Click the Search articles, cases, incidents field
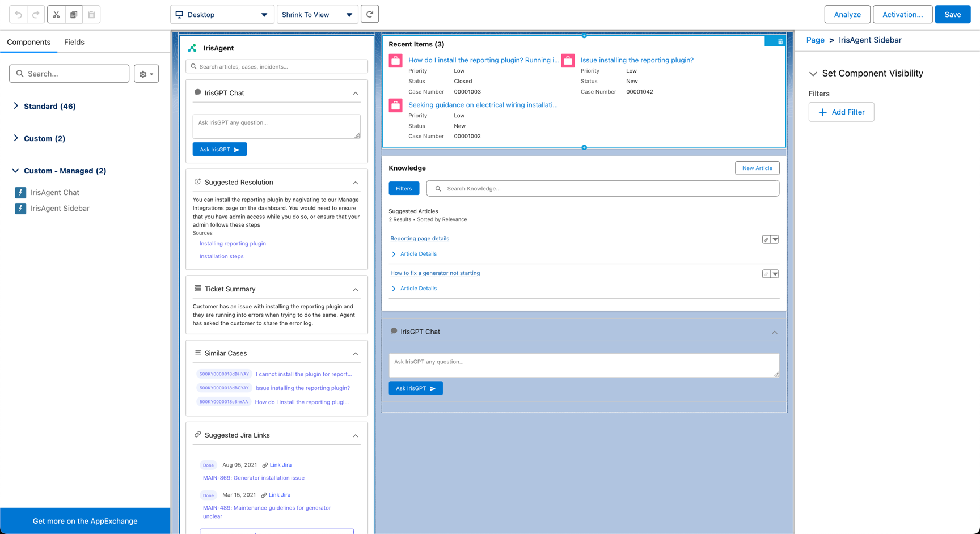 [277, 66]
